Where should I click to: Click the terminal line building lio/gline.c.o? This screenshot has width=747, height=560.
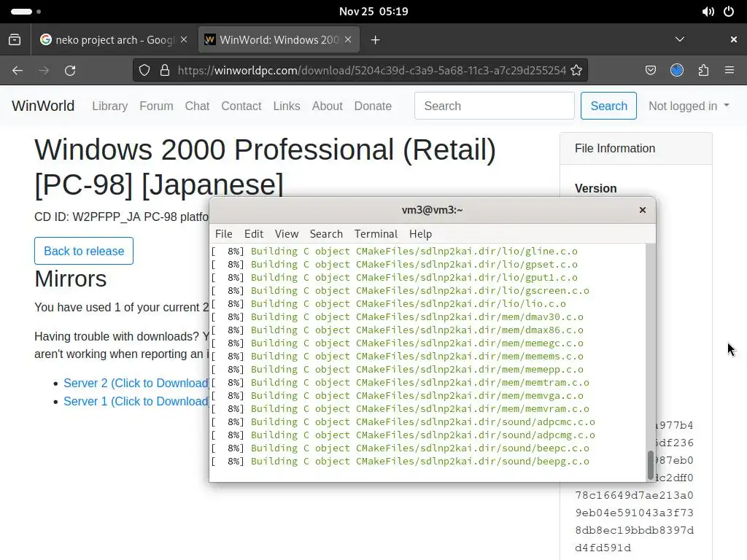coord(395,252)
